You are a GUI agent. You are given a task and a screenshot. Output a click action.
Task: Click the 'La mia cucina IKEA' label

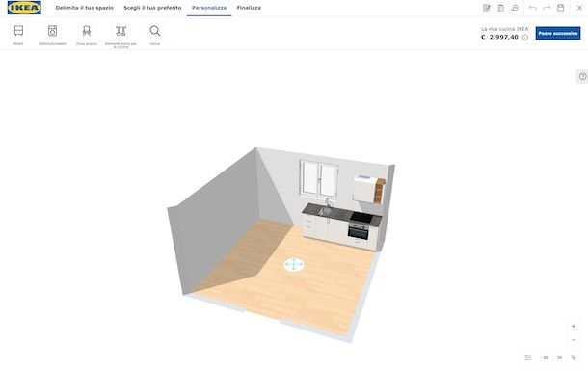click(x=505, y=29)
